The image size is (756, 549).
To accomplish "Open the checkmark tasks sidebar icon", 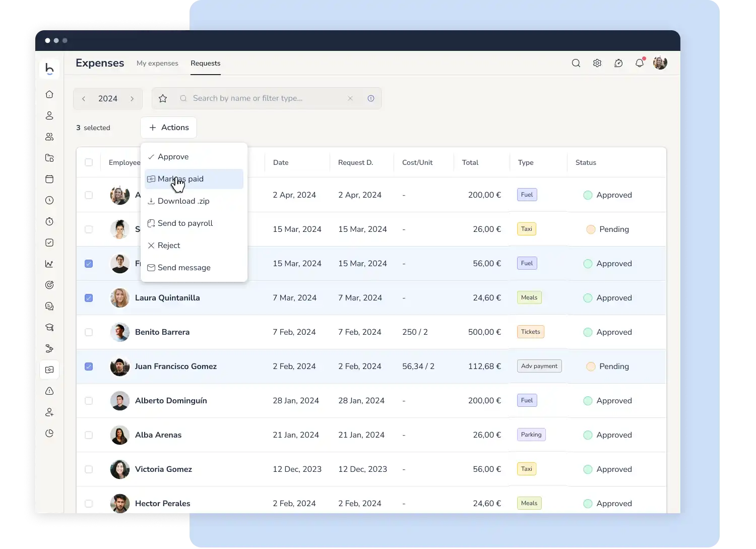I will 49,242.
